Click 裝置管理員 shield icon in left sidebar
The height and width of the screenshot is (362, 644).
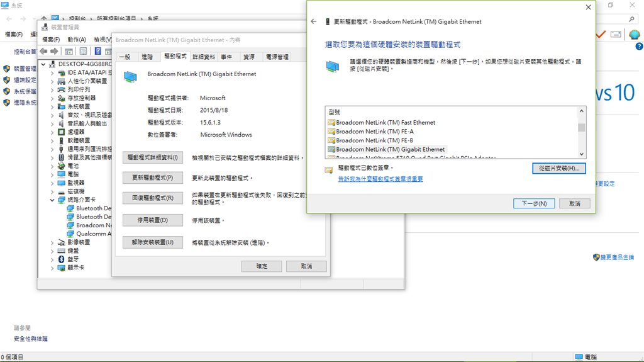click(6, 69)
